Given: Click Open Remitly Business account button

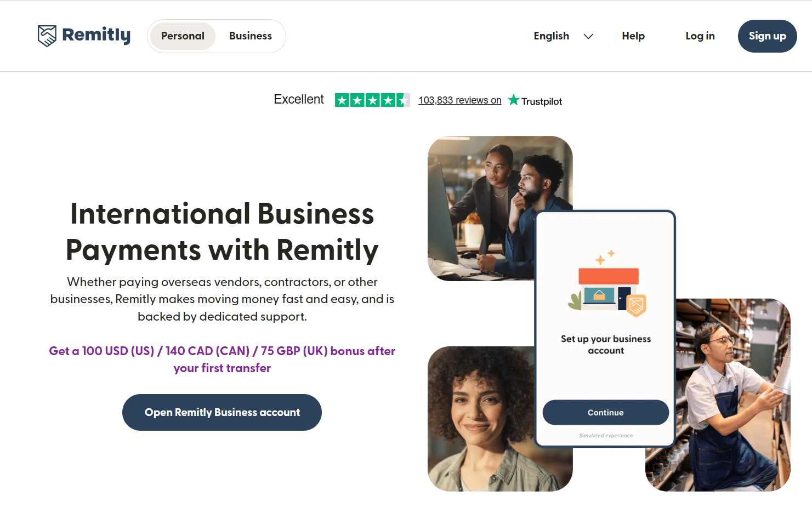Looking at the screenshot, I should pos(222,412).
